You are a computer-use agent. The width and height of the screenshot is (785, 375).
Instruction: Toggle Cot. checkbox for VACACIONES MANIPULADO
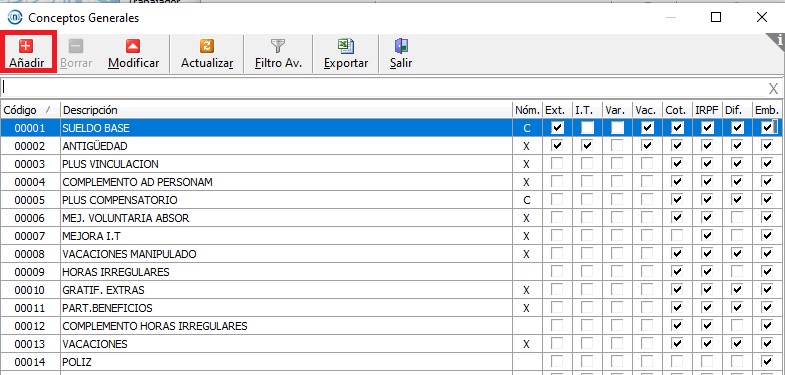click(677, 254)
